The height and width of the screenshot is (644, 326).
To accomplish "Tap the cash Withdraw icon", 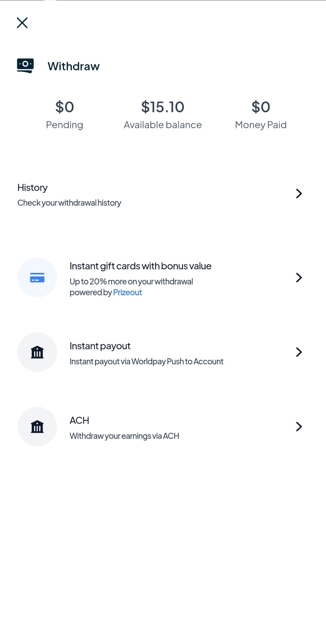I will (x=25, y=65).
